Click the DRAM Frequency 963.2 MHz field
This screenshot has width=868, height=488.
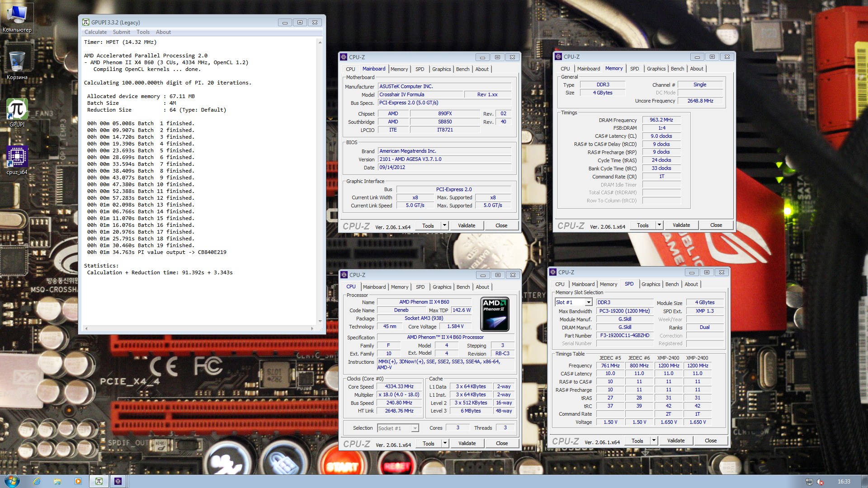[661, 120]
